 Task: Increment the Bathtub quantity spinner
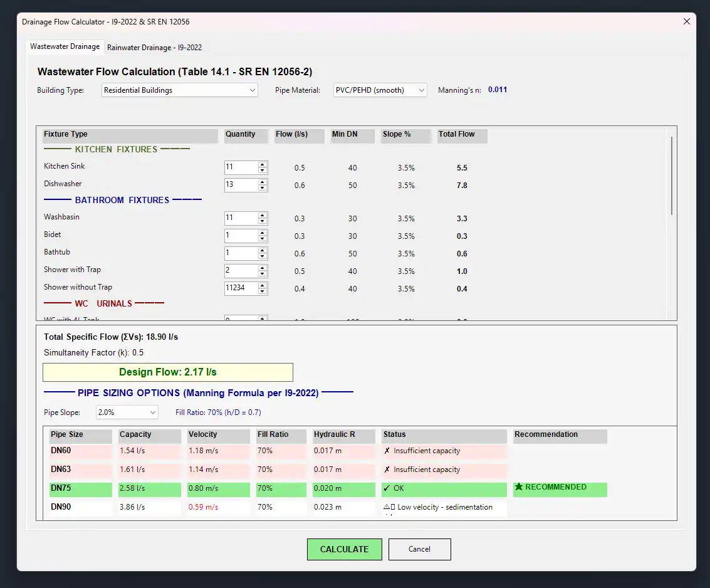pyautogui.click(x=263, y=251)
